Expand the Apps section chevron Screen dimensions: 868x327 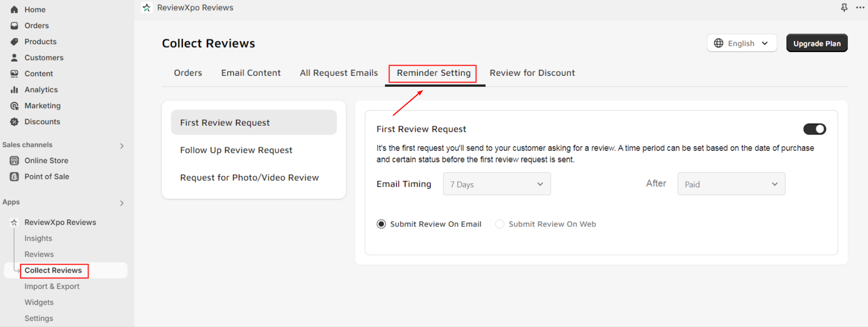tap(122, 203)
